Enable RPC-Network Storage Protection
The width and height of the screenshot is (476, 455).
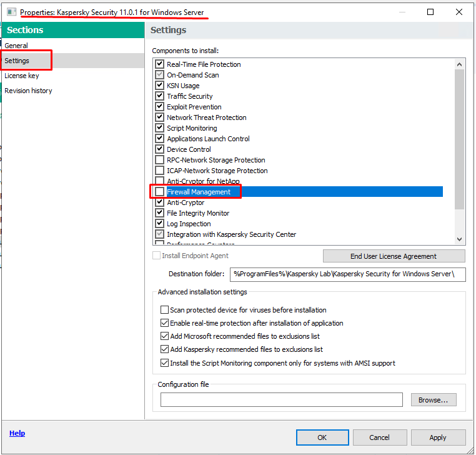click(x=160, y=160)
